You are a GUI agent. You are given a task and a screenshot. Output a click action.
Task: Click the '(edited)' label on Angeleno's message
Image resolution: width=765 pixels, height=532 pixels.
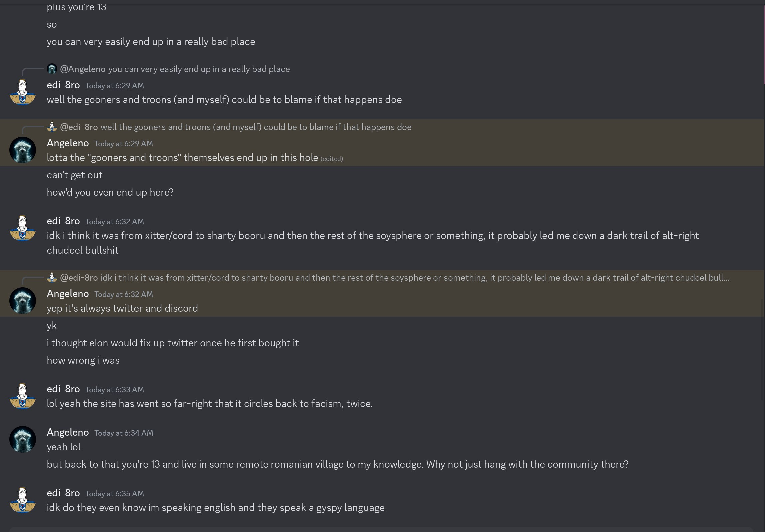point(332,159)
